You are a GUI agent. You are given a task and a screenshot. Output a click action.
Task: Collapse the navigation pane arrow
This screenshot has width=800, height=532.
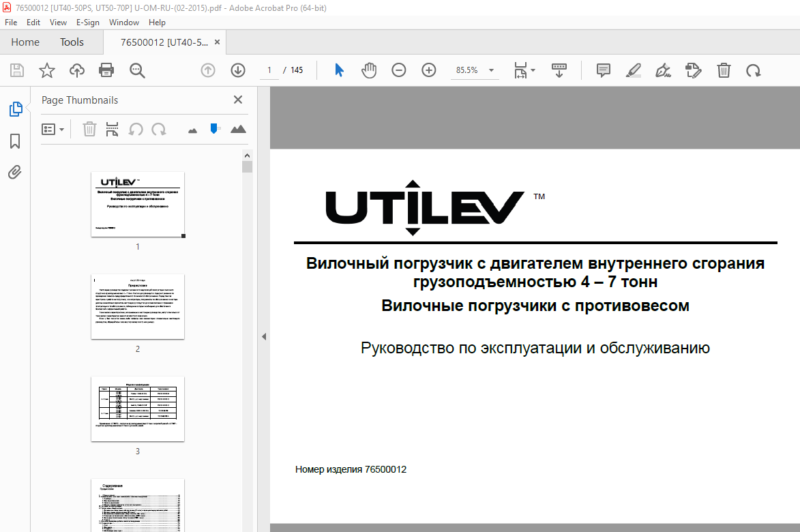pos(264,337)
